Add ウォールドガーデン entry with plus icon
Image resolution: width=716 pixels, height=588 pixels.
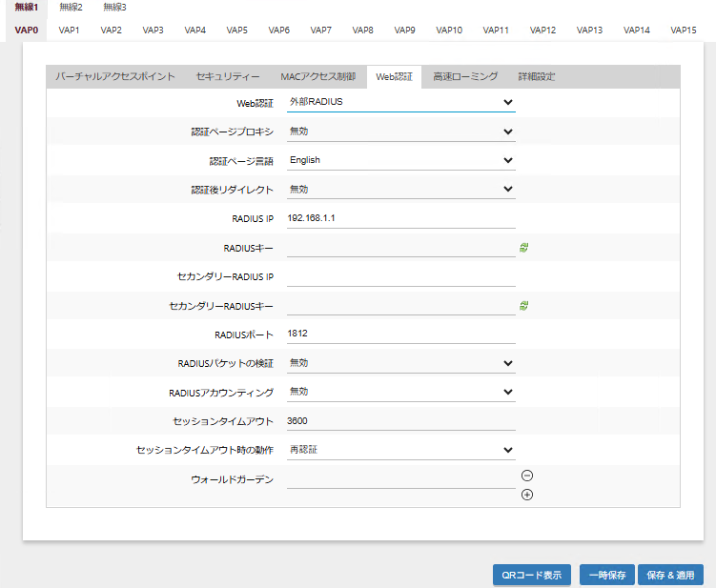tap(527, 494)
